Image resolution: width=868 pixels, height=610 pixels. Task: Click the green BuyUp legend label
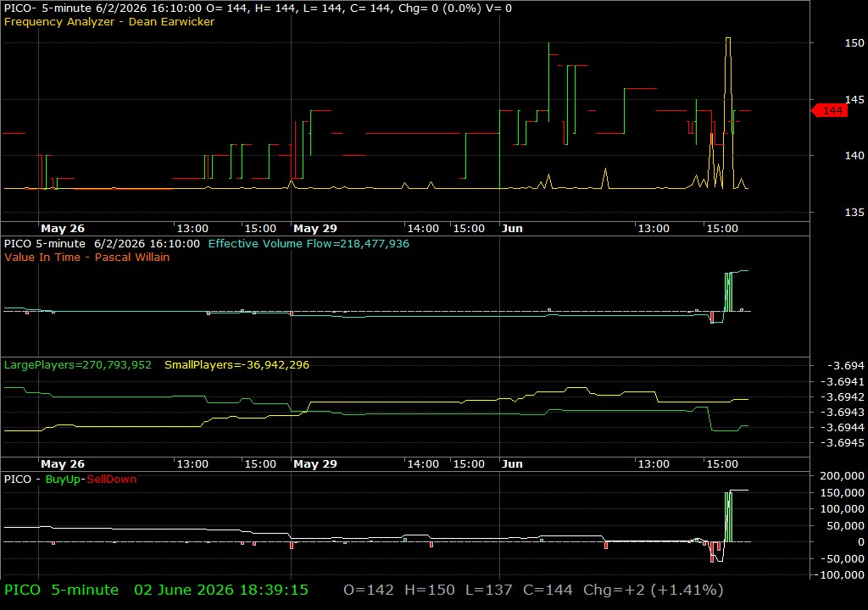coord(63,479)
